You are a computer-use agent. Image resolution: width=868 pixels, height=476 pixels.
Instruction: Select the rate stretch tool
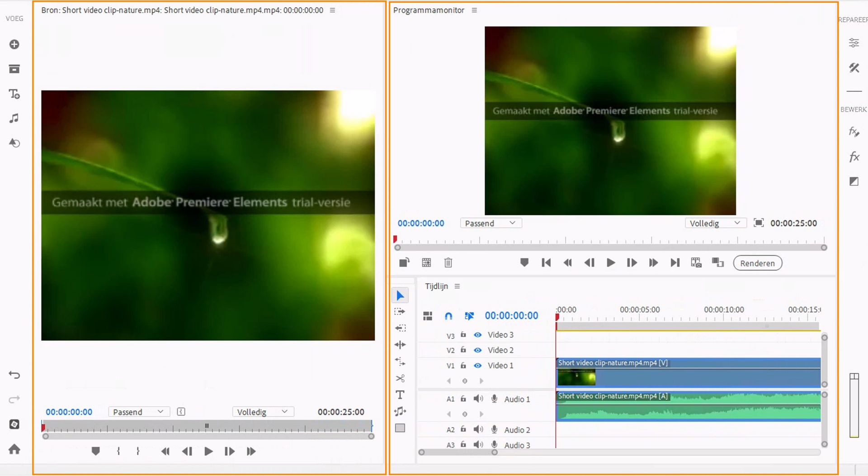tap(400, 362)
